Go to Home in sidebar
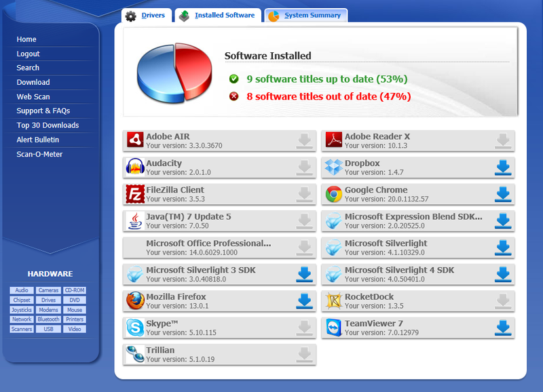543x392 pixels. point(26,39)
